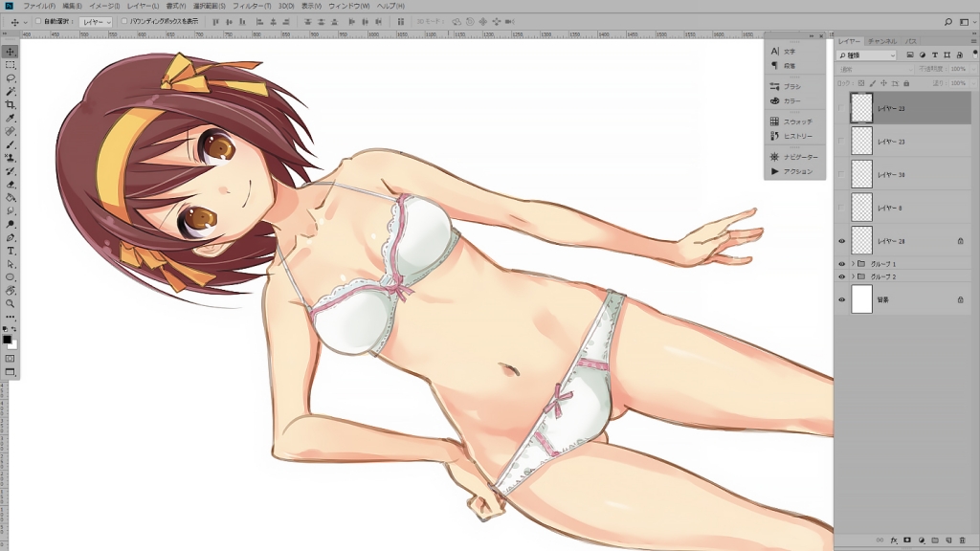Select the Magic Wand tool
Screen dimensions: 980x551
(11, 91)
